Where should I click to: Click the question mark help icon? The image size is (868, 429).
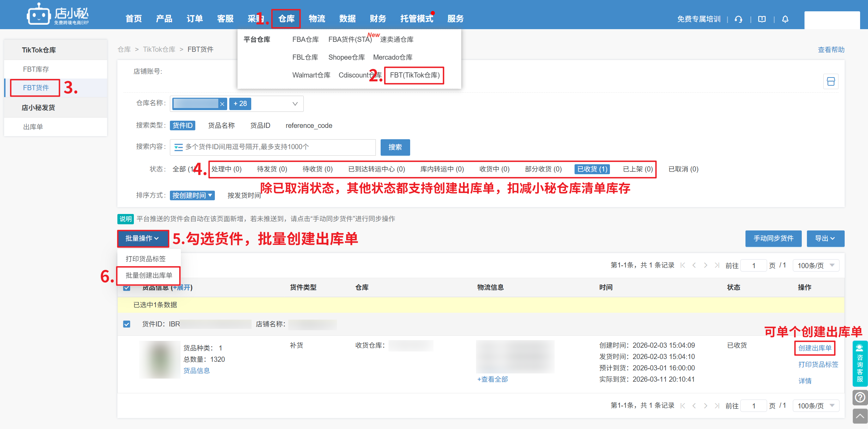pos(860,397)
